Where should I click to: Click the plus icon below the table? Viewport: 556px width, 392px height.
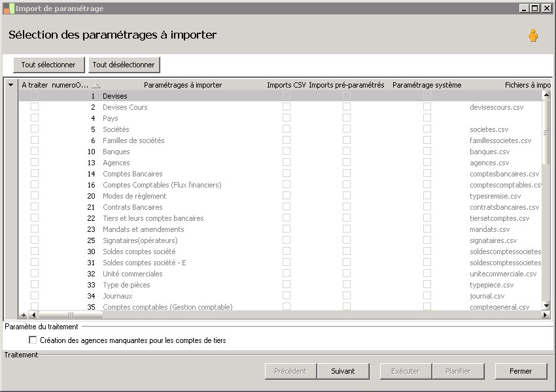(x=24, y=315)
